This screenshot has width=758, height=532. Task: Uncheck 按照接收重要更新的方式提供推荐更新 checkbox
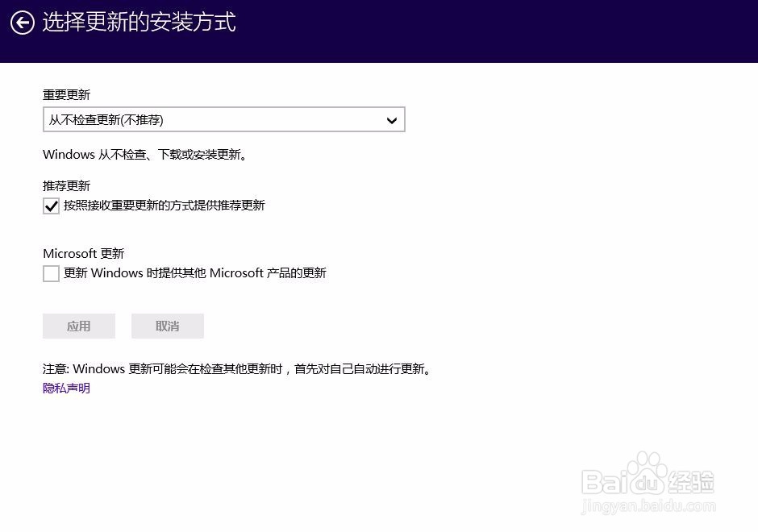[x=51, y=206]
